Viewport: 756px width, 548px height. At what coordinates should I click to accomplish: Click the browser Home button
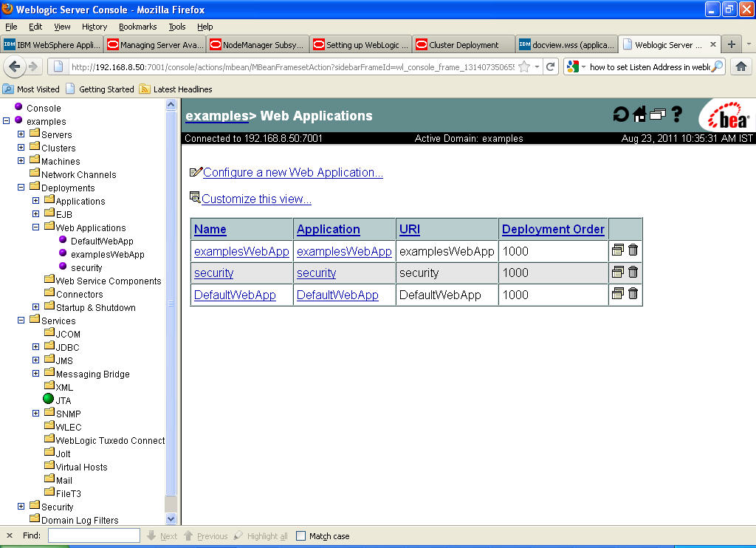tap(741, 66)
